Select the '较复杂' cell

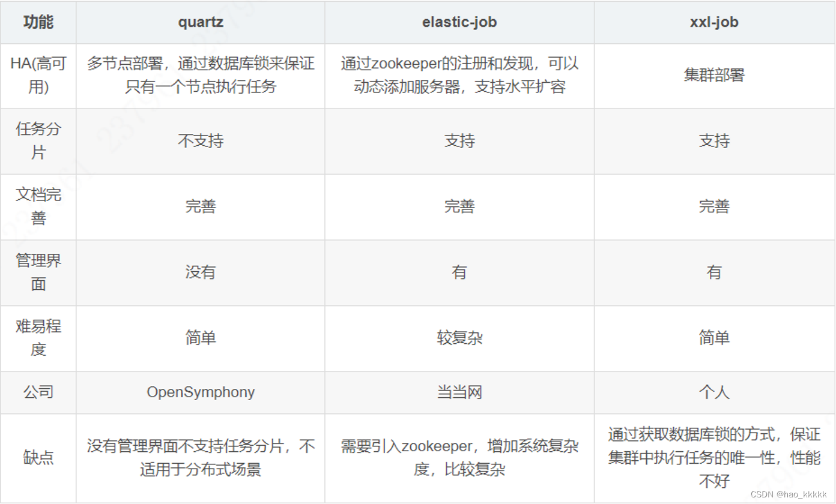(x=459, y=338)
